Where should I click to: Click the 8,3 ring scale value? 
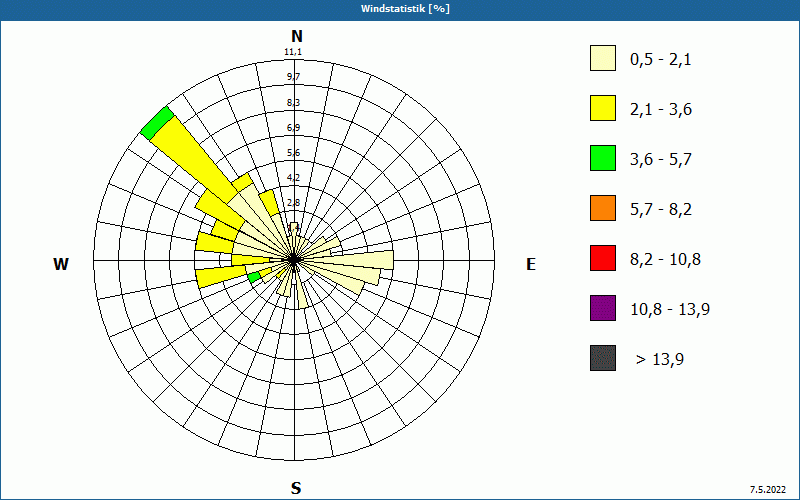click(x=293, y=103)
